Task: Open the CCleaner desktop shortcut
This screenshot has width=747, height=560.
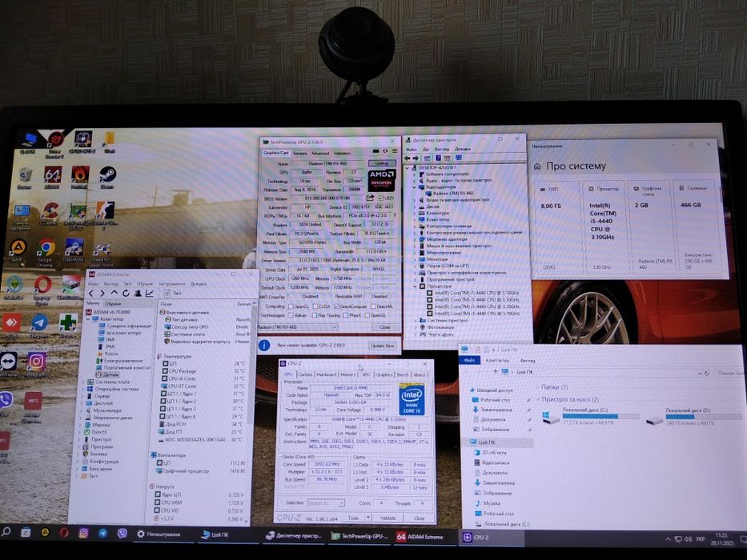Action: [50, 212]
